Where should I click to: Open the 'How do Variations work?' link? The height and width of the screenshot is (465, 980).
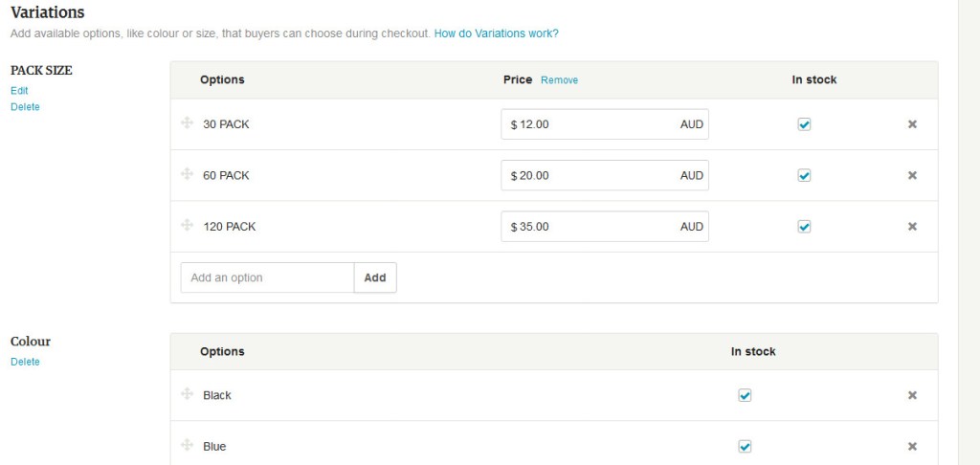496,33
